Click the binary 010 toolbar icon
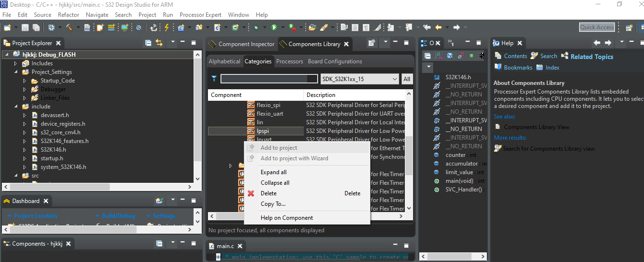Viewport: 644px width, 262px height. (87, 27)
